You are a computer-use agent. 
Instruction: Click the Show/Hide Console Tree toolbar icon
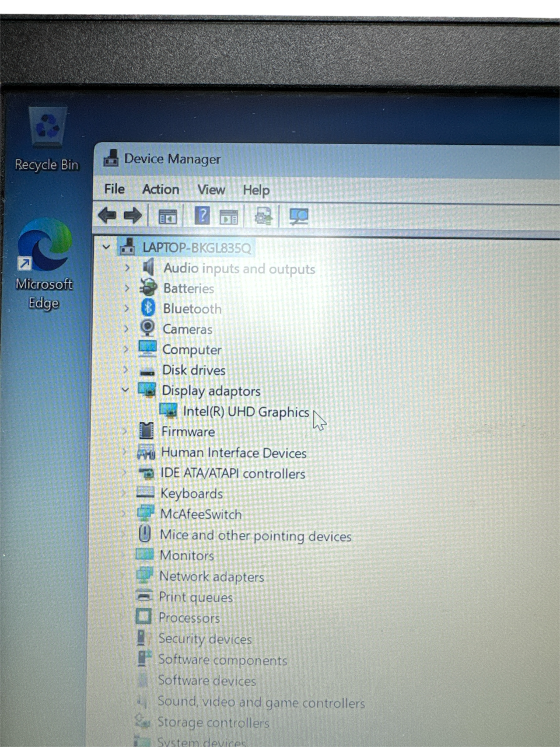[x=168, y=217]
